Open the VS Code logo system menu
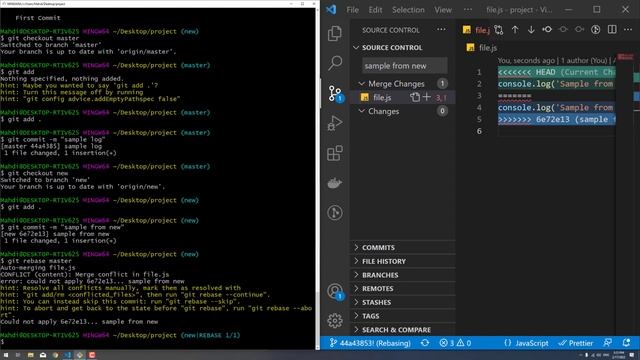 point(331,9)
